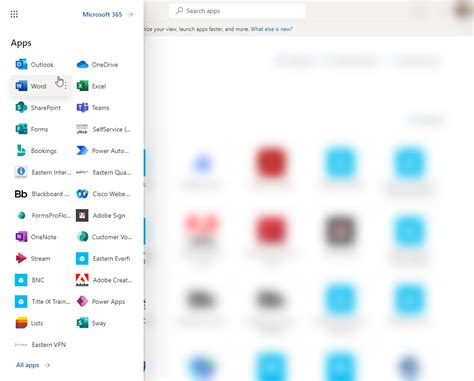Launch Excel app
474x381 pixels.
coord(91,86)
